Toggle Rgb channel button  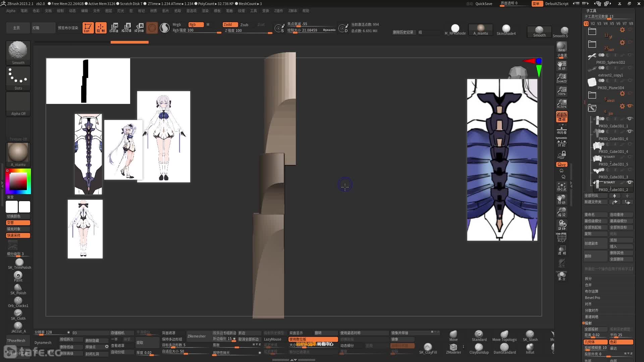196,24
